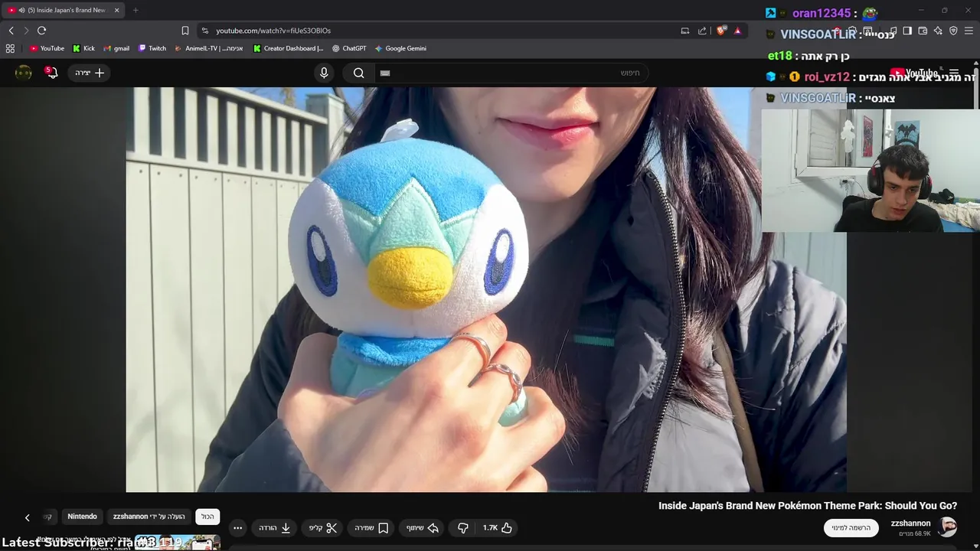
Task: Select the Nintendo filter chip
Action: point(82,517)
